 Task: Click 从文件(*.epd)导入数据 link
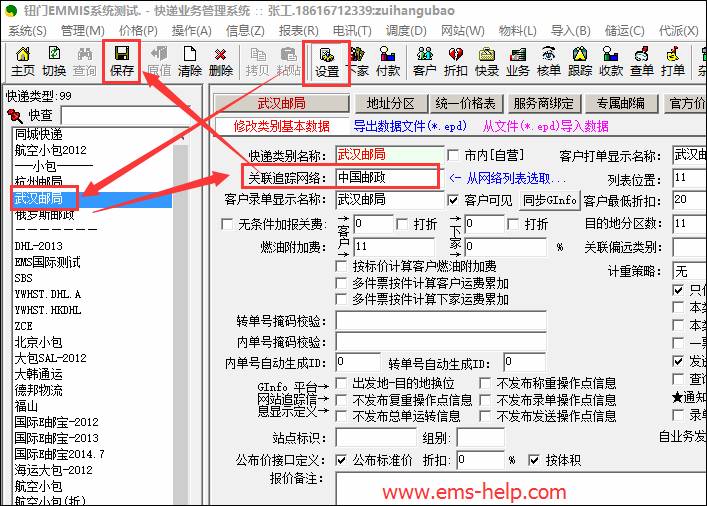coord(545,126)
